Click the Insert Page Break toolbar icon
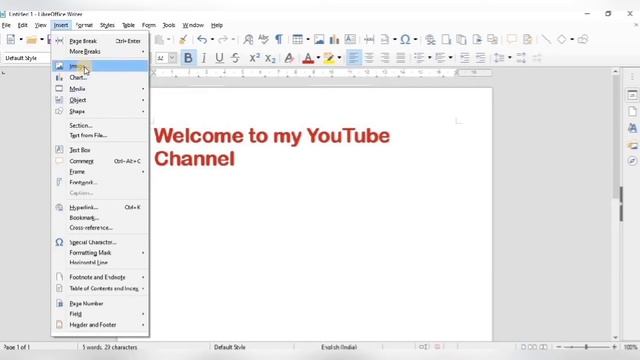The width and height of the screenshot is (640, 360). click(x=369, y=40)
